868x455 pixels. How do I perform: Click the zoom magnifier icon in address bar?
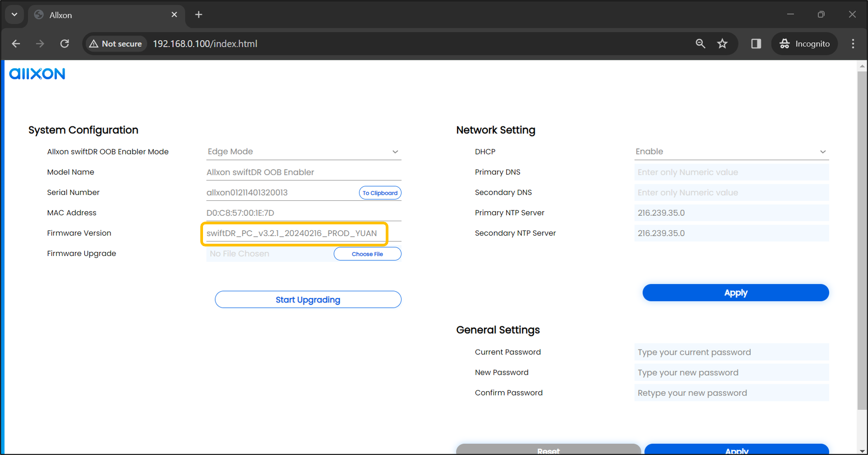tap(700, 44)
